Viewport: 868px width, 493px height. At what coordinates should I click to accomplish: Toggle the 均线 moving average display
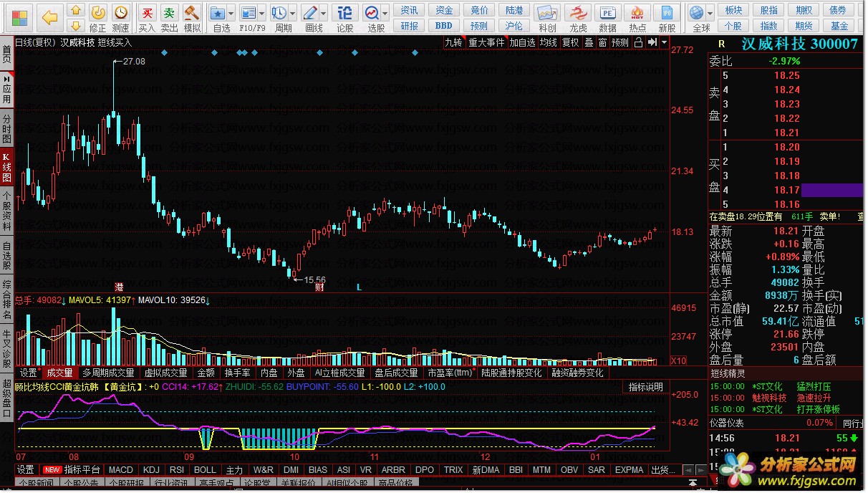[x=548, y=42]
